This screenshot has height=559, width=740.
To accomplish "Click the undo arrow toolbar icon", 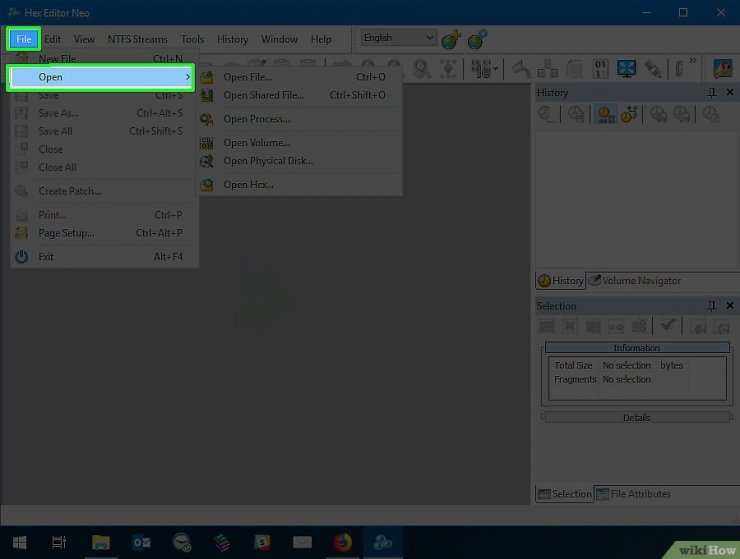I will coord(521,69).
